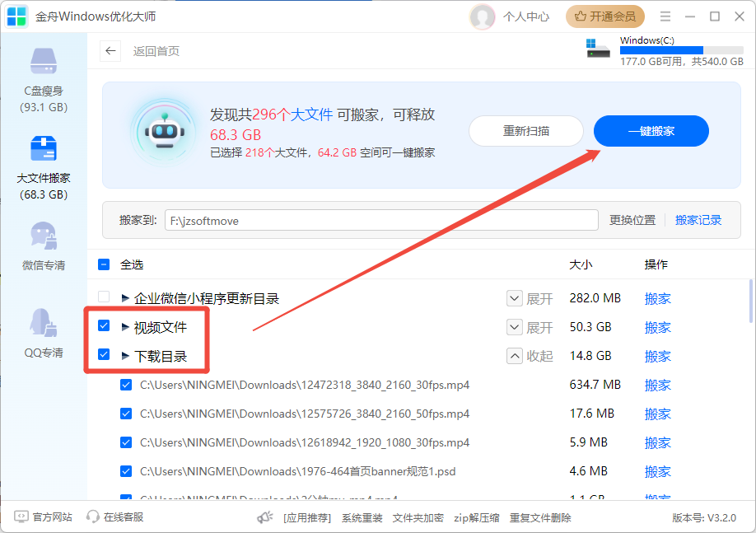This screenshot has height=533, width=756.
Task: Open the 微信专清 sidebar icon
Action: (44, 236)
